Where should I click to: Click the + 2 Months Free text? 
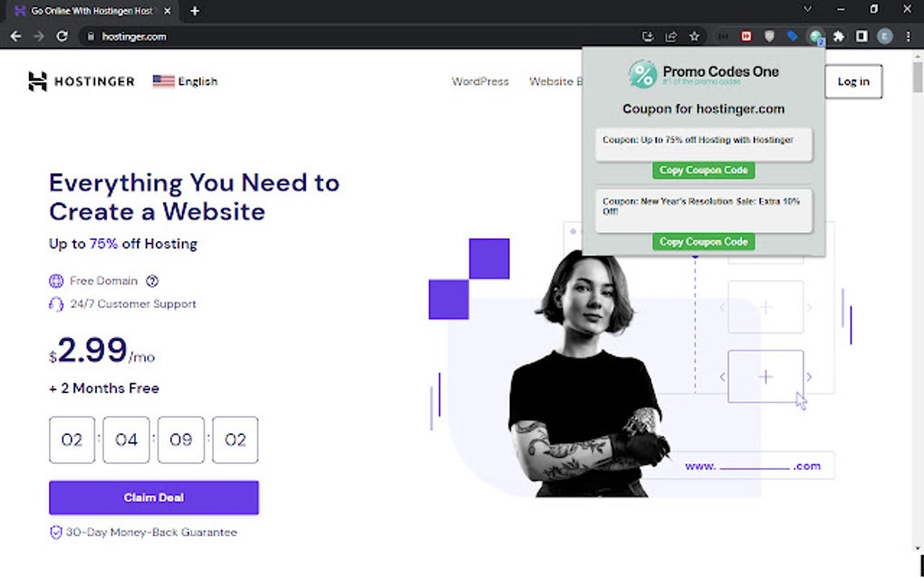pos(104,389)
